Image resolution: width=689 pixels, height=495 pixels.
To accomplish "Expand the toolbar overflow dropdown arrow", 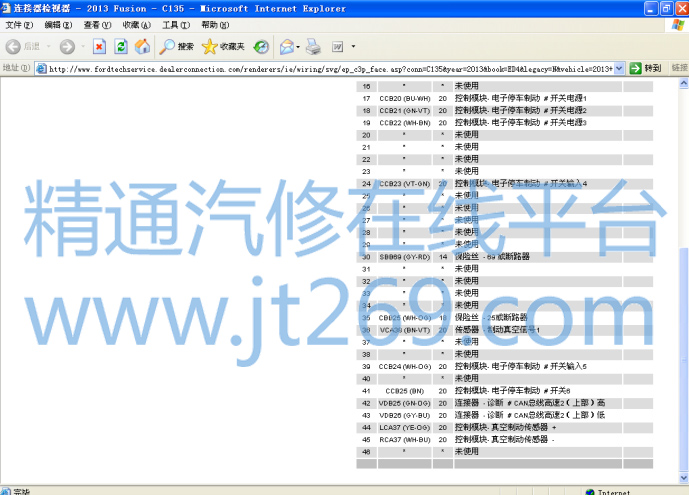I will tap(353, 46).
